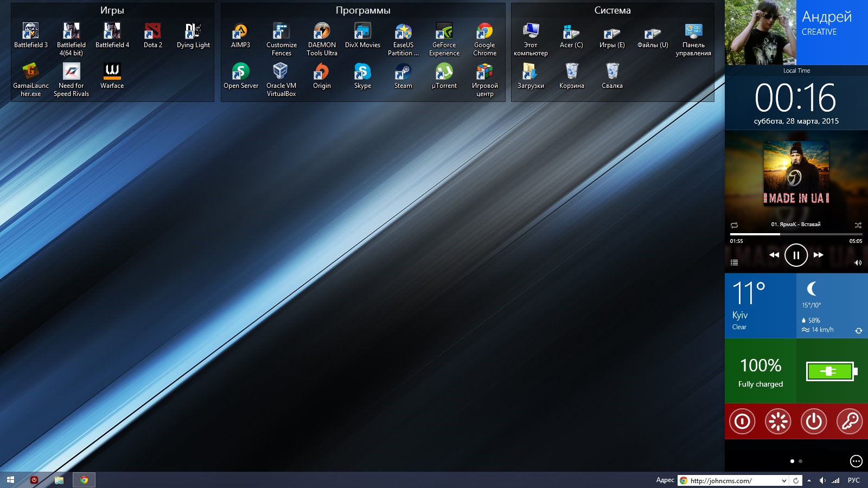
Task: Show hidden system tray icons
Action: (809, 481)
